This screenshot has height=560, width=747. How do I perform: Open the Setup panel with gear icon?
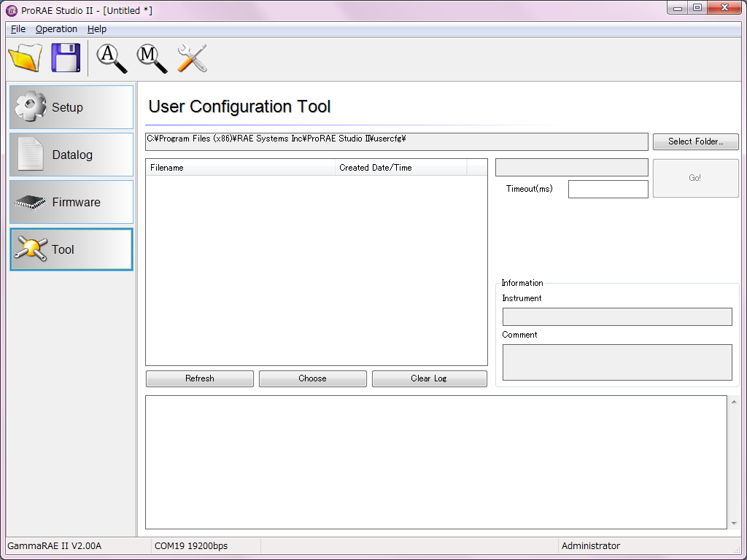(71, 107)
